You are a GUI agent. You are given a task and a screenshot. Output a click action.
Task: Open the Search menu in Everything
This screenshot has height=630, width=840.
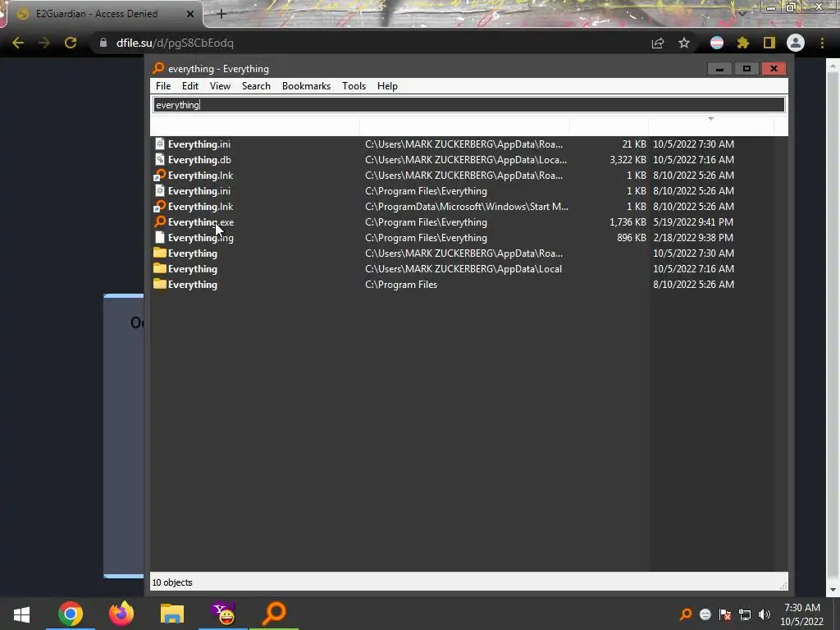(x=256, y=86)
